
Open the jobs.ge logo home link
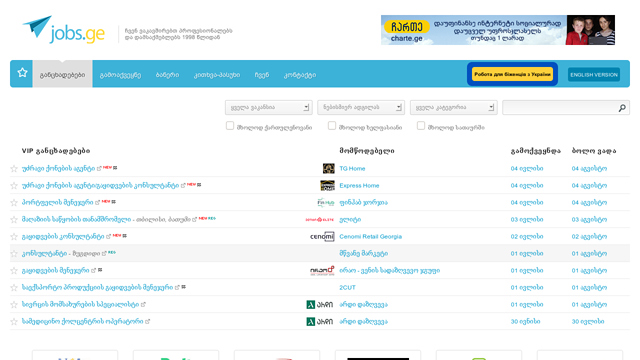(64, 29)
